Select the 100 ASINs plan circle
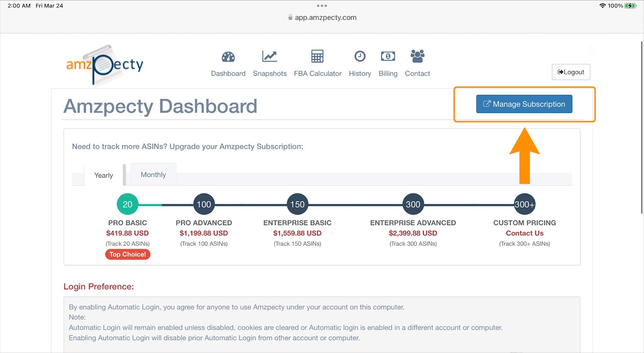The height and width of the screenshot is (353, 644). click(x=204, y=204)
